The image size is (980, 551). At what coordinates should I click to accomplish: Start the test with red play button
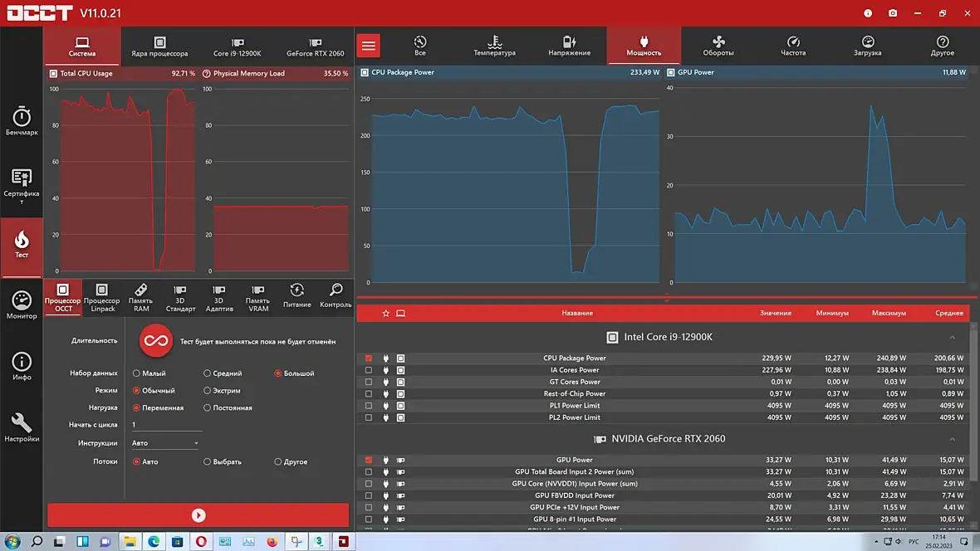(x=198, y=515)
